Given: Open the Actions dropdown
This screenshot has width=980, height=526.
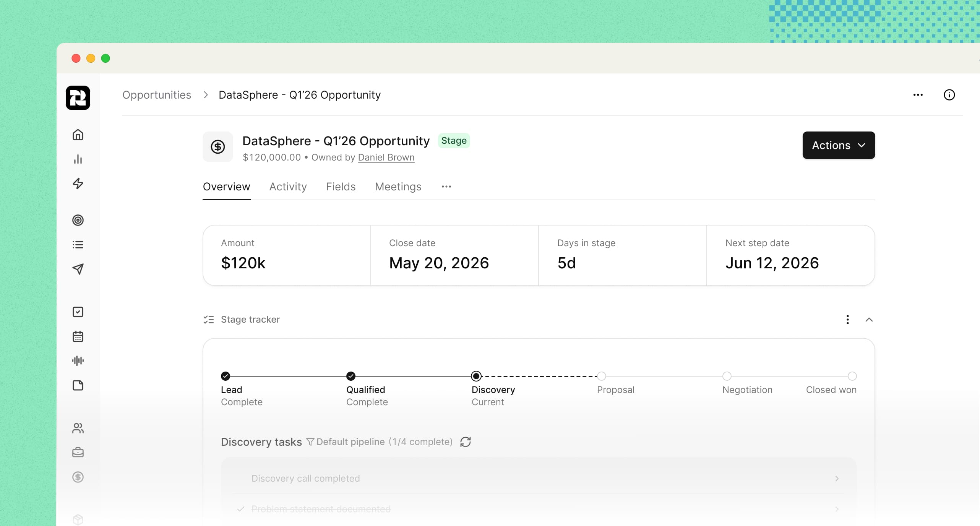Looking at the screenshot, I should [x=839, y=145].
